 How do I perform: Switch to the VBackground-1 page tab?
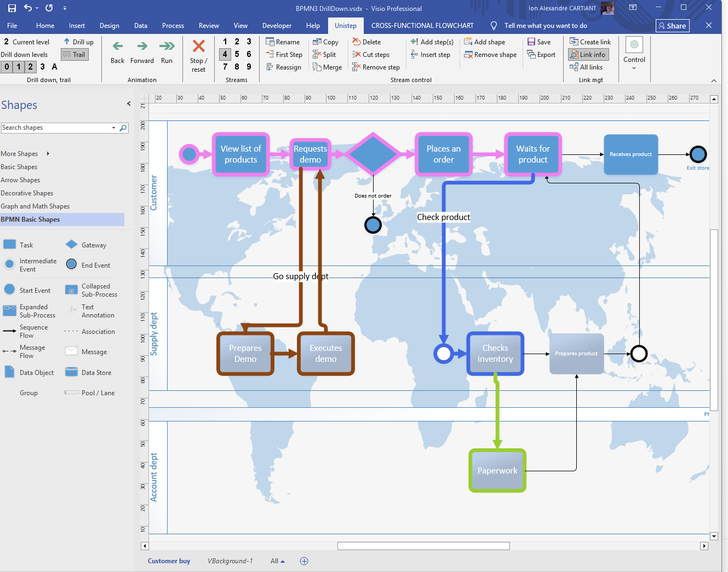pyautogui.click(x=230, y=561)
